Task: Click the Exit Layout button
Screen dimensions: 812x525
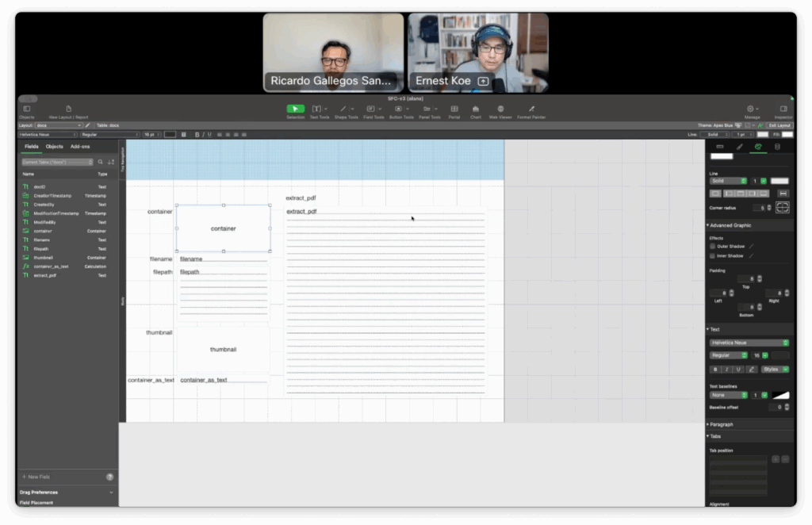Action: (779, 125)
